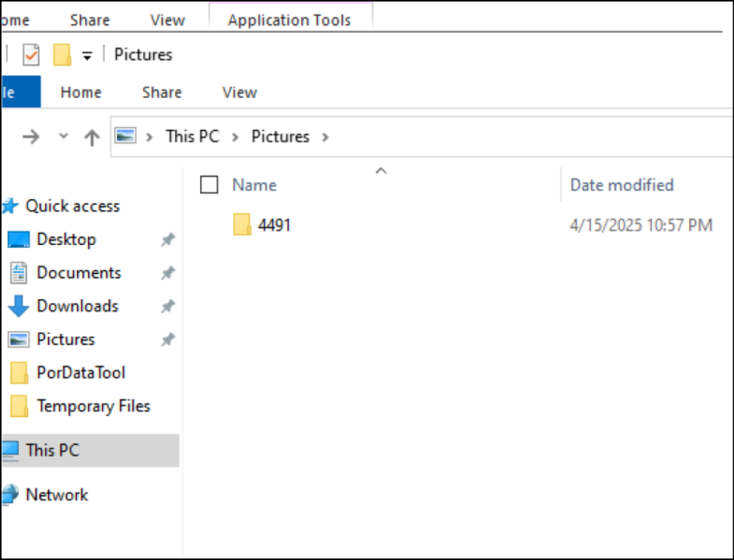Click the Properties checkmark icon in quick access toolbar
The image size is (734, 560).
(x=30, y=55)
